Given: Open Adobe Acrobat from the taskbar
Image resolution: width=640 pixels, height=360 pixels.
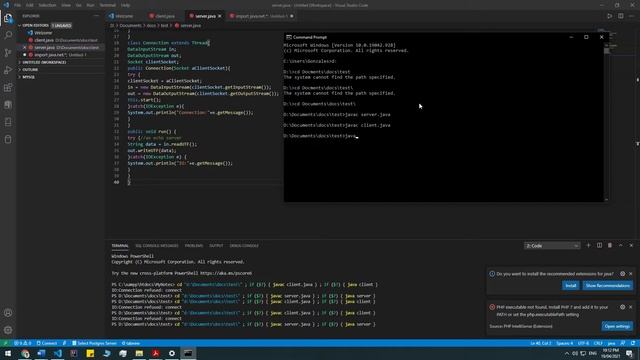Looking at the screenshot, I should 156,353.
